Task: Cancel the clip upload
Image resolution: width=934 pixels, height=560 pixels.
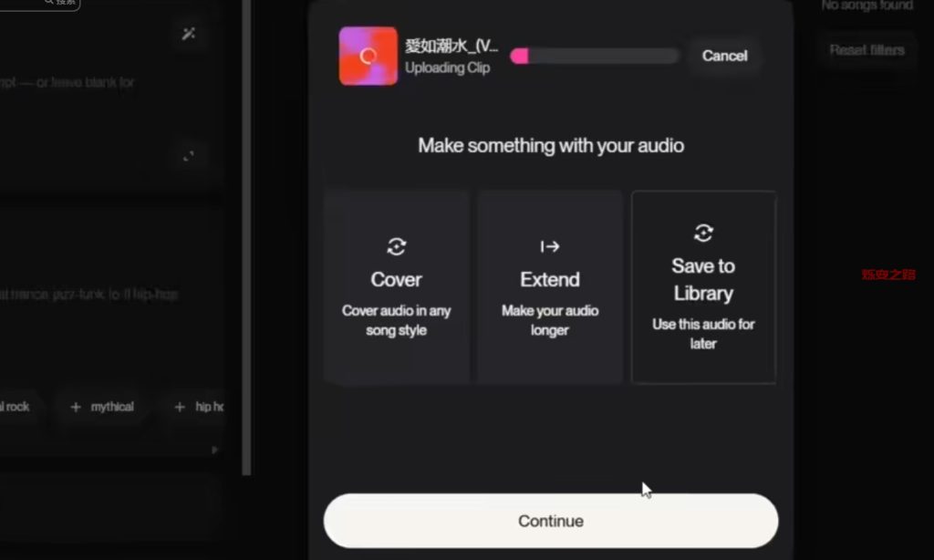Action: point(724,56)
